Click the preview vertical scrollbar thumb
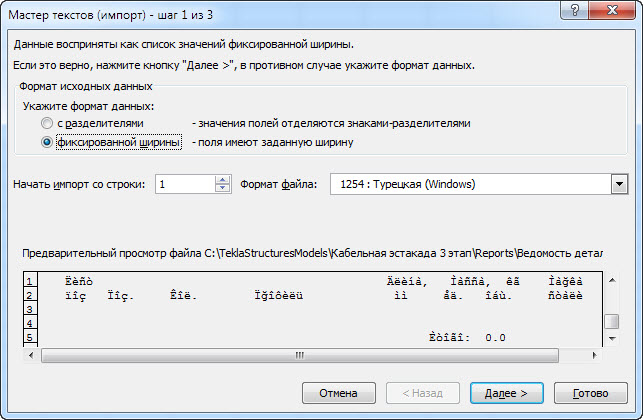643x420 pixels. pyautogui.click(x=612, y=321)
